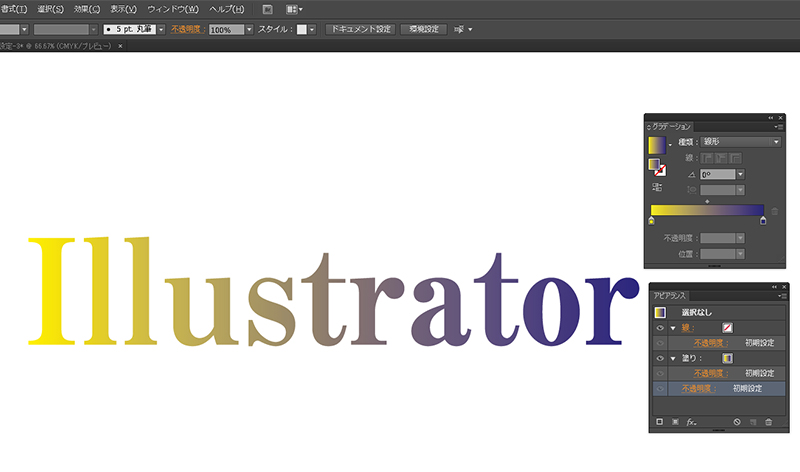
Task: Click the angle icon beside the 0° field
Action: [692, 175]
